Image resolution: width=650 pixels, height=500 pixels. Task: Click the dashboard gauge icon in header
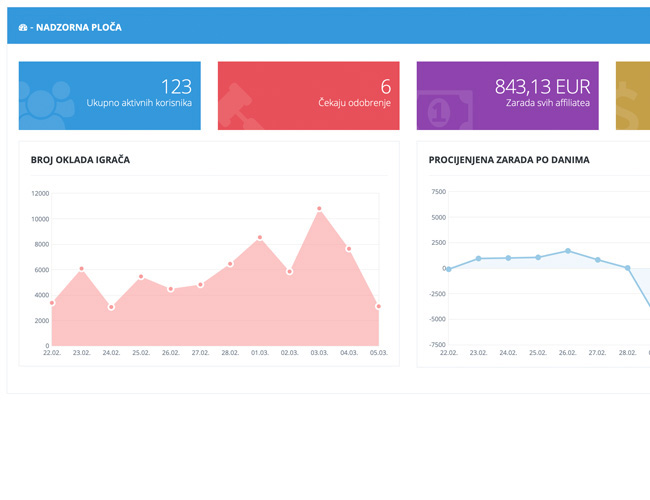(x=23, y=28)
